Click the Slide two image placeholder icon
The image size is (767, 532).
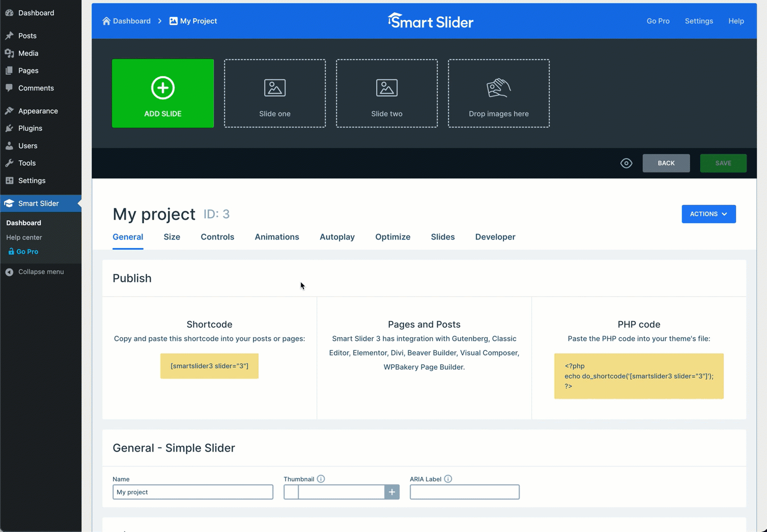[387, 87]
